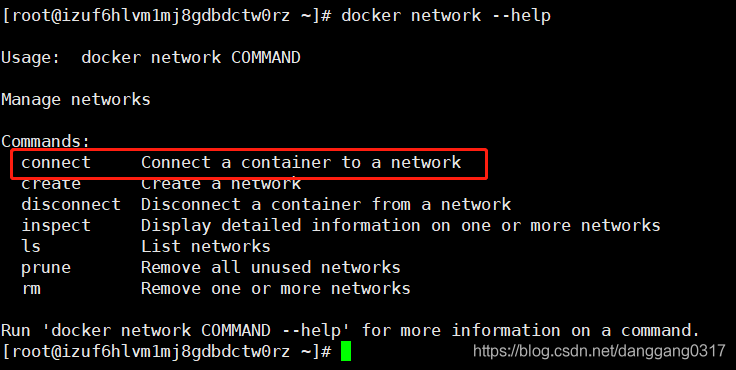This screenshot has width=736, height=370.
Task: Click 'Connect a container to a network' description
Action: click(x=301, y=162)
